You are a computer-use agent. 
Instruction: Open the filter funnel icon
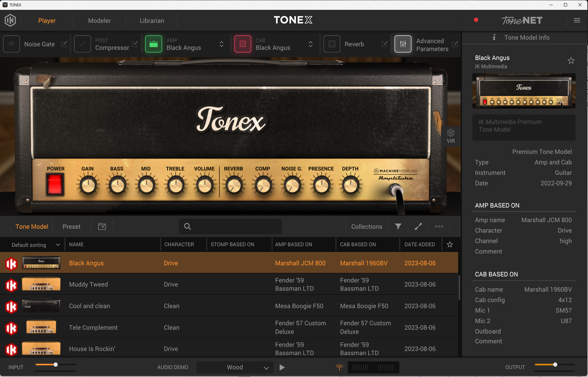(398, 226)
